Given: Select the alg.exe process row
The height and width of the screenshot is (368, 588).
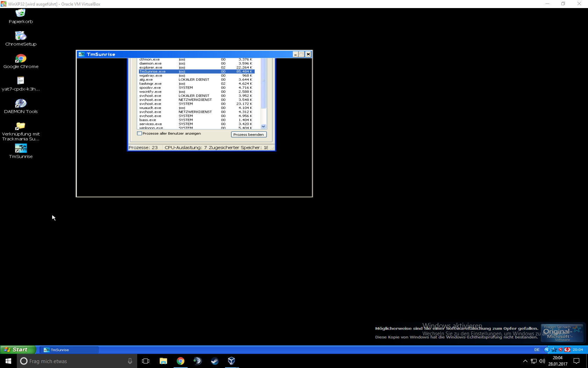Looking at the screenshot, I should point(196,80).
